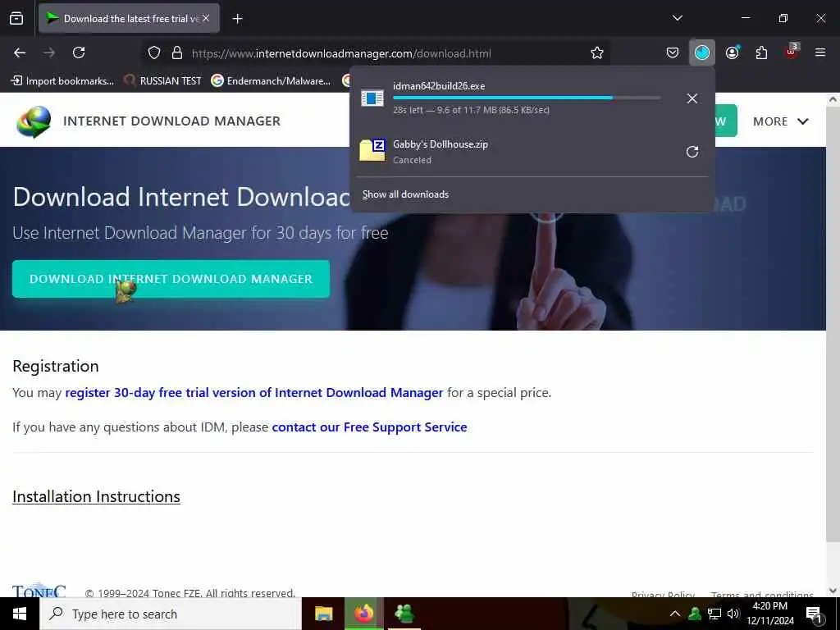
Task: Open the extensions puzzle icon
Action: [761, 52]
